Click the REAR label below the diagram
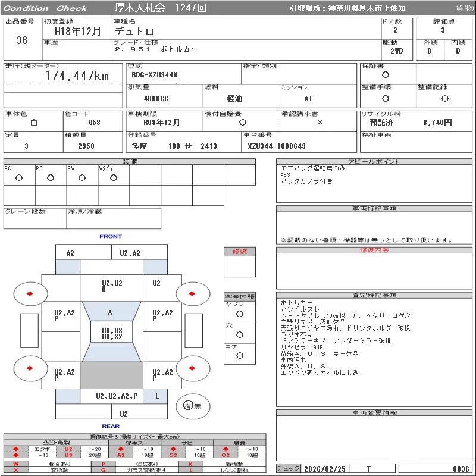Image resolution: width=476 pixels, height=476 pixels. (x=111, y=426)
